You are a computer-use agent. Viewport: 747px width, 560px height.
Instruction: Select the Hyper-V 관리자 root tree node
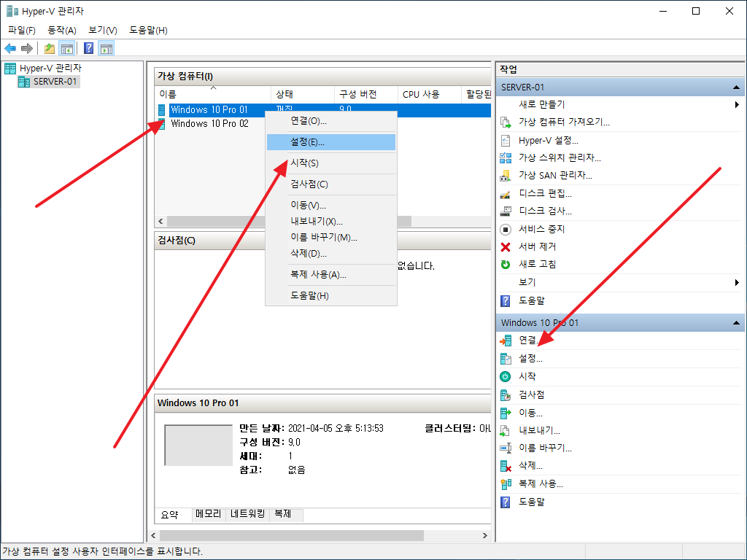(50, 69)
